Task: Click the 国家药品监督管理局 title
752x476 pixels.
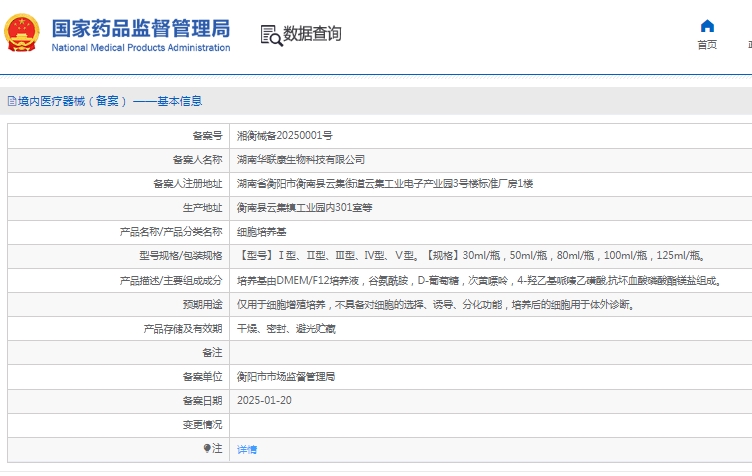Action: (x=141, y=28)
